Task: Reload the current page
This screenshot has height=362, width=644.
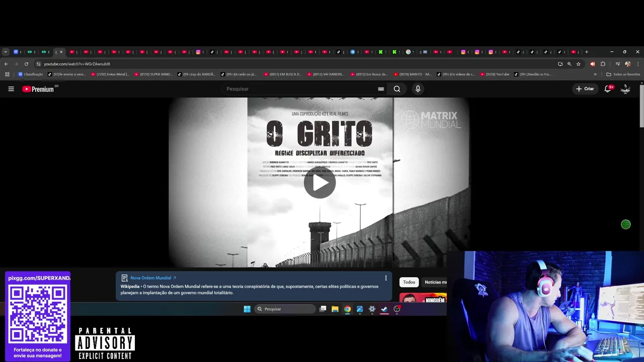Action: pos(26,64)
